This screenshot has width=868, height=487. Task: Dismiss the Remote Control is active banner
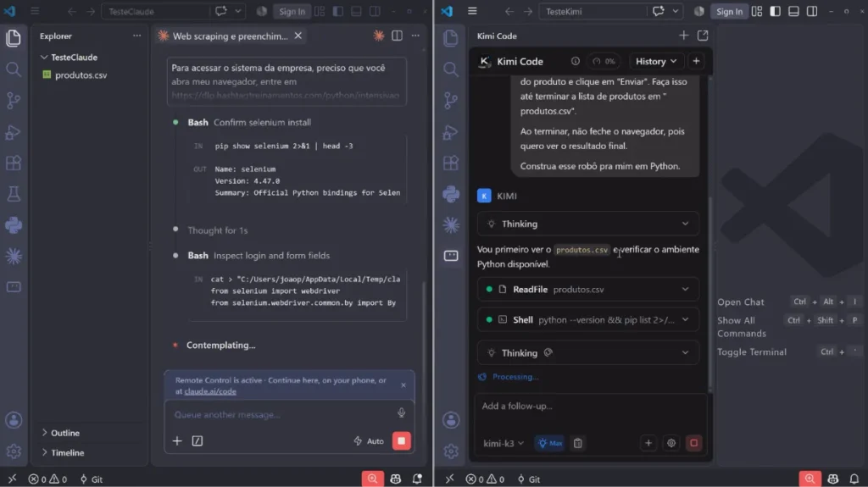403,385
